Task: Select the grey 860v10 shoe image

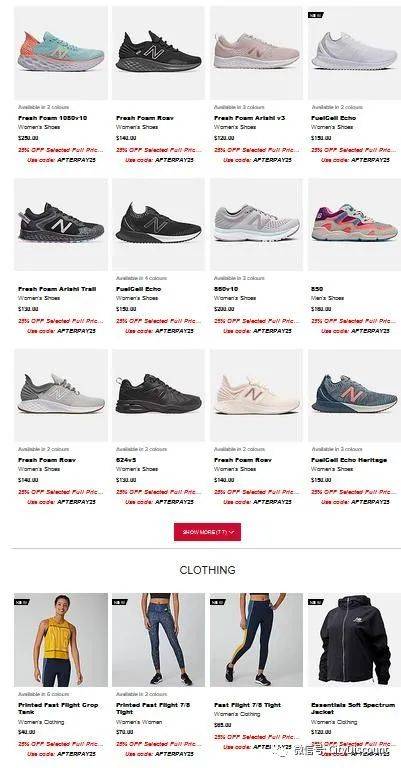Action: [257, 224]
